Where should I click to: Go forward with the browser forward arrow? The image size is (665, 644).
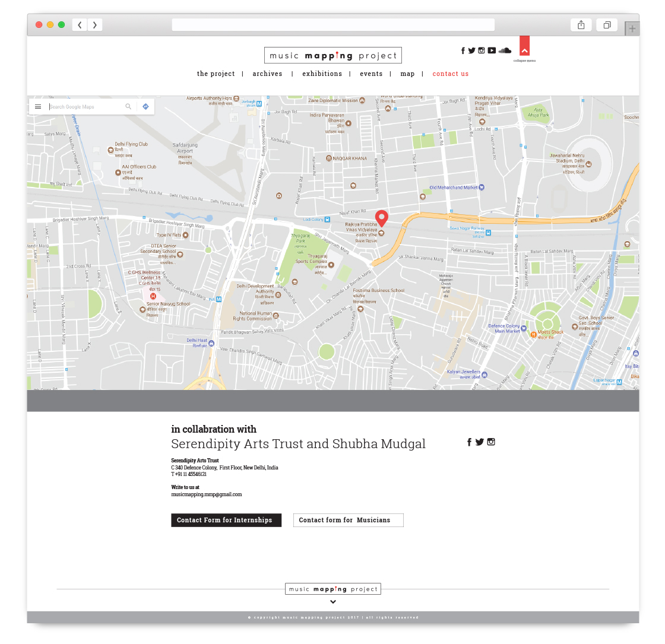(95, 25)
